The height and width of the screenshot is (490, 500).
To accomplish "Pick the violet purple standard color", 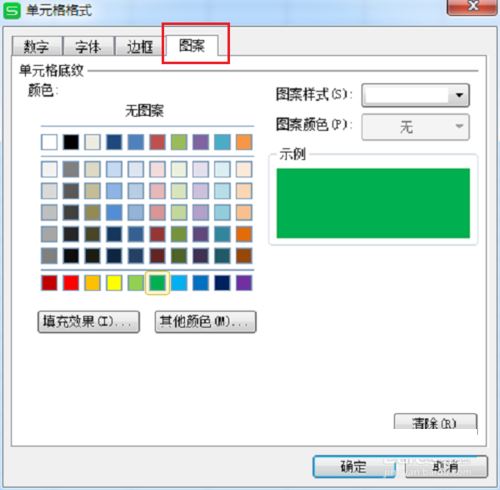I will tap(244, 283).
